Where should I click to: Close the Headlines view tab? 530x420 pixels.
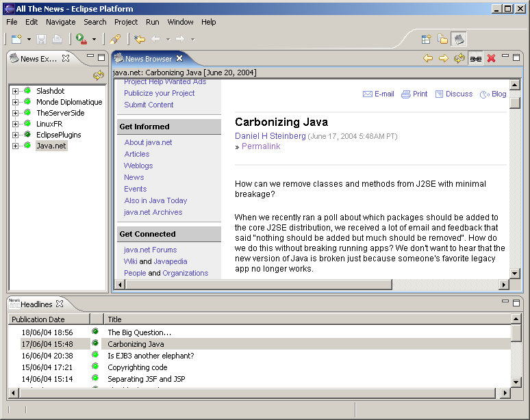(60, 304)
